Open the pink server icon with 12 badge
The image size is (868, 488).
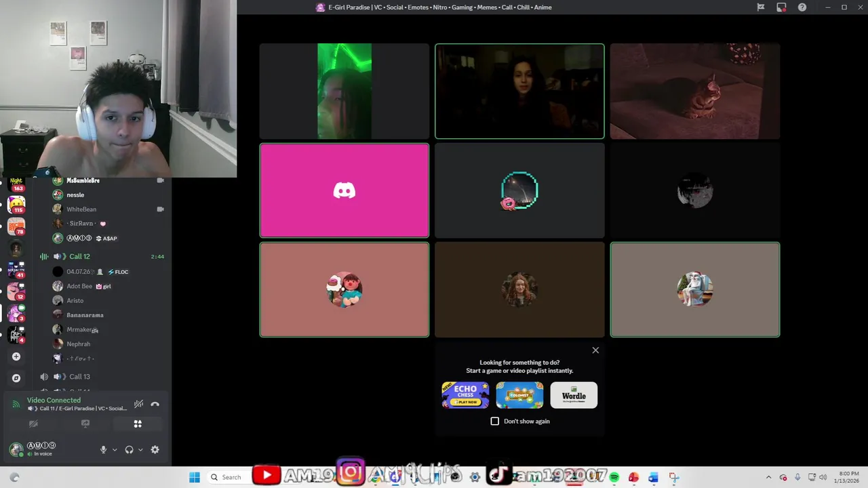coord(16,291)
